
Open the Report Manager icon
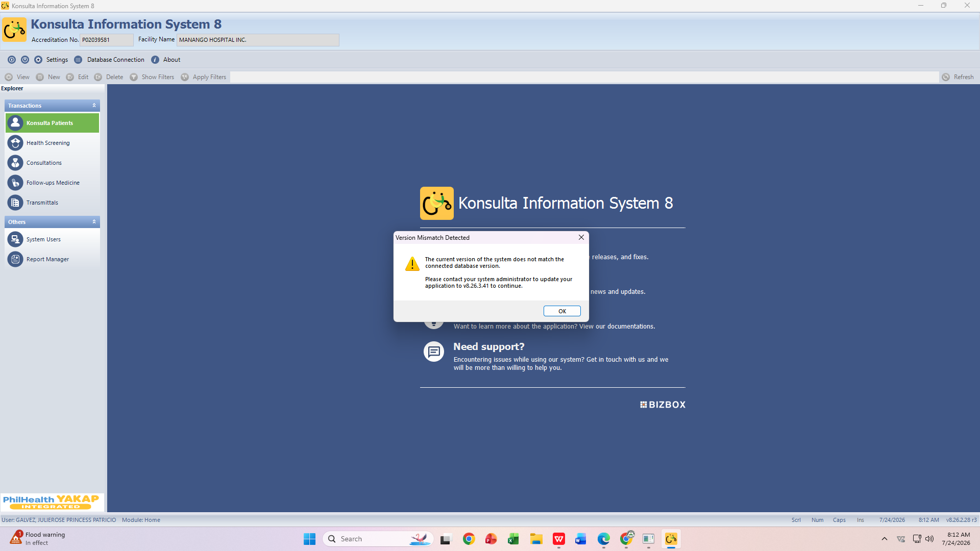tap(15, 259)
